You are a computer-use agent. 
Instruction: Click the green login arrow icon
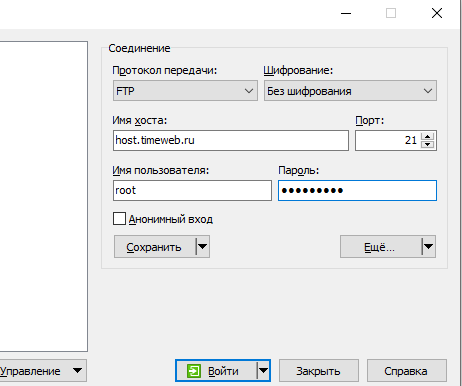(194, 371)
